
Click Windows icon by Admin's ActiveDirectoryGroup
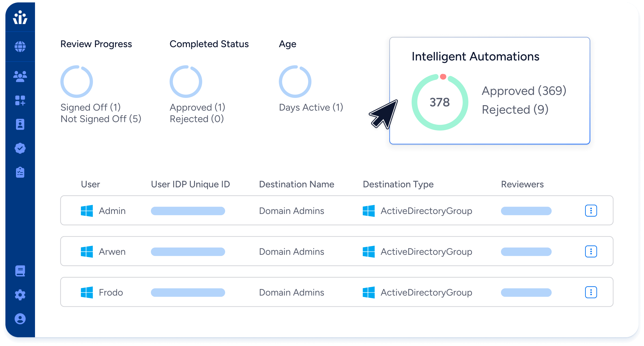369,211
